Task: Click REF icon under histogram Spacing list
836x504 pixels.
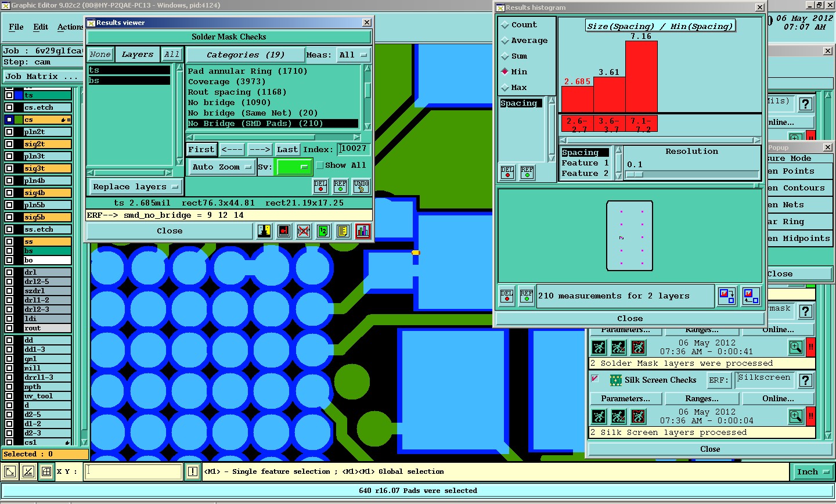Action: tap(527, 172)
